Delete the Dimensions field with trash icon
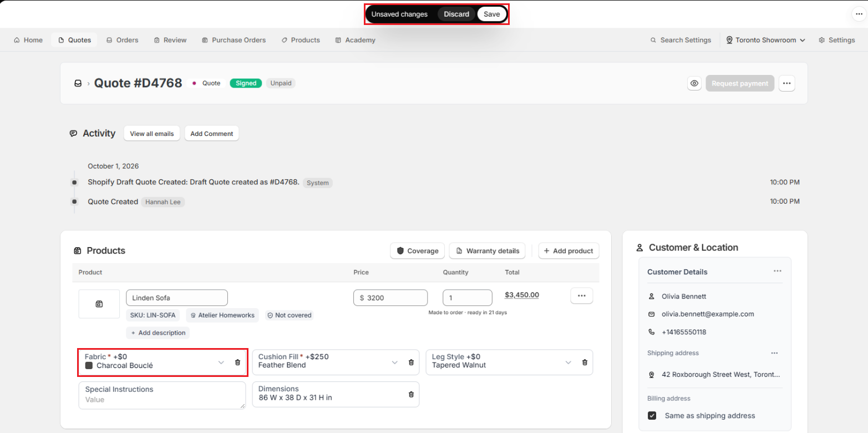This screenshot has width=868, height=433. [411, 394]
